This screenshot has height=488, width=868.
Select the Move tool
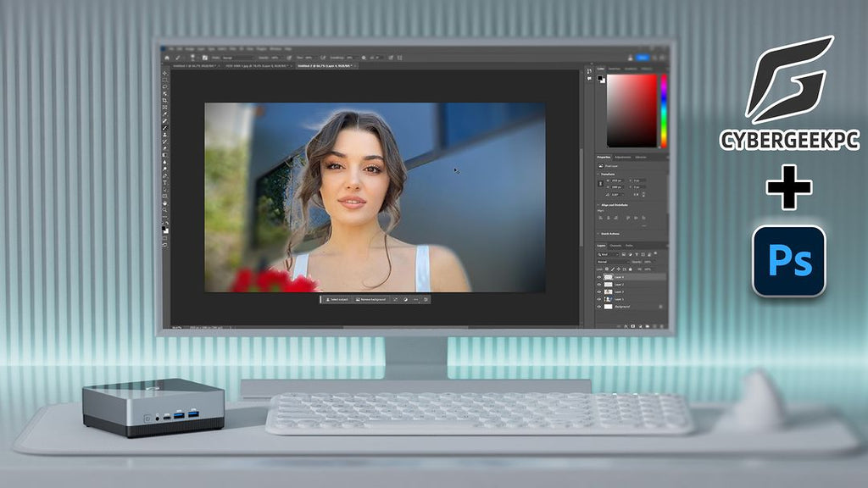point(165,73)
